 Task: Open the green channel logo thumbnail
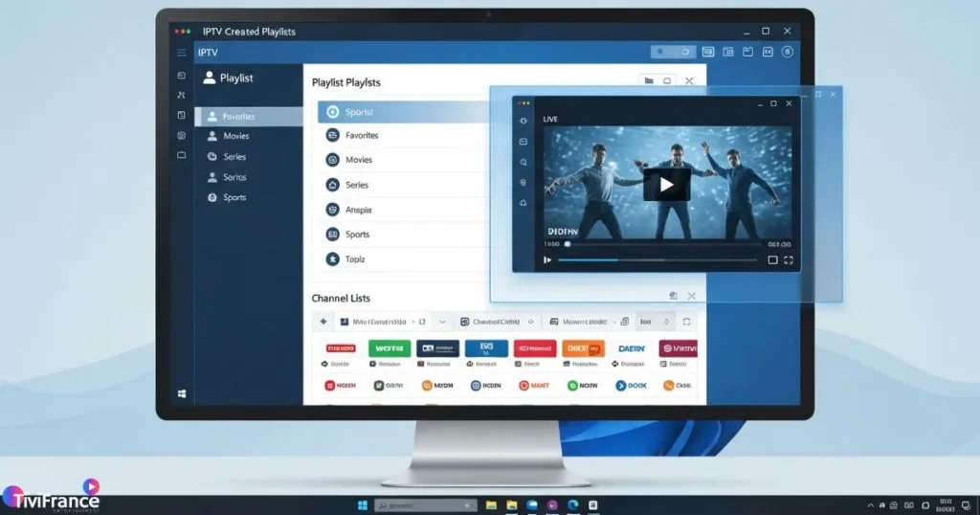click(x=390, y=348)
